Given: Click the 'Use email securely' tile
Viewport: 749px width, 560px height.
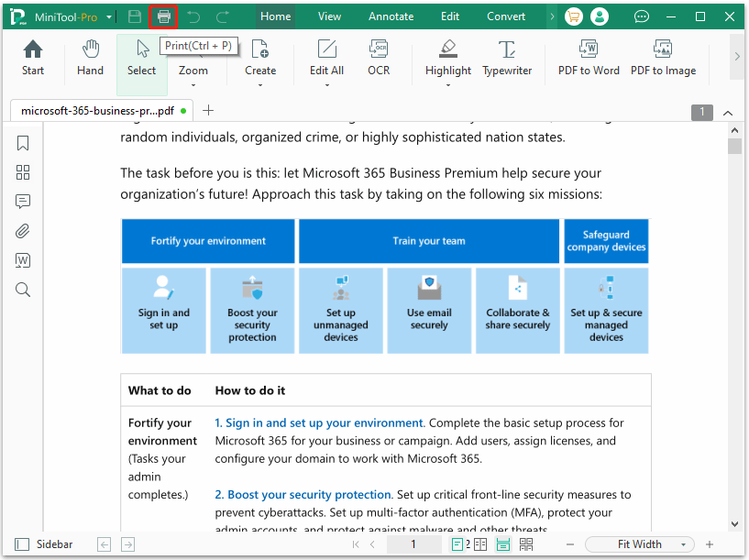Looking at the screenshot, I should pyautogui.click(x=429, y=311).
